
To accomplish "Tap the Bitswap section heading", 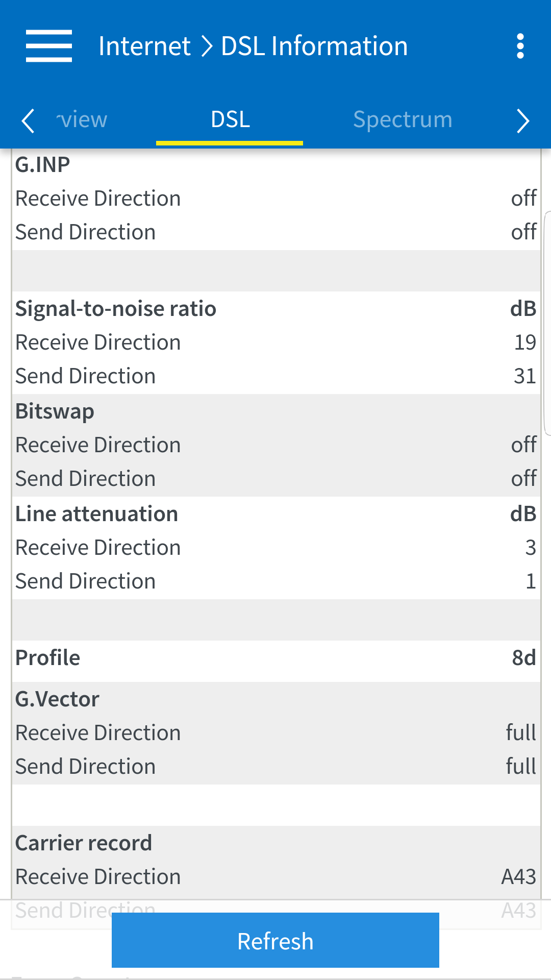I will [x=55, y=411].
